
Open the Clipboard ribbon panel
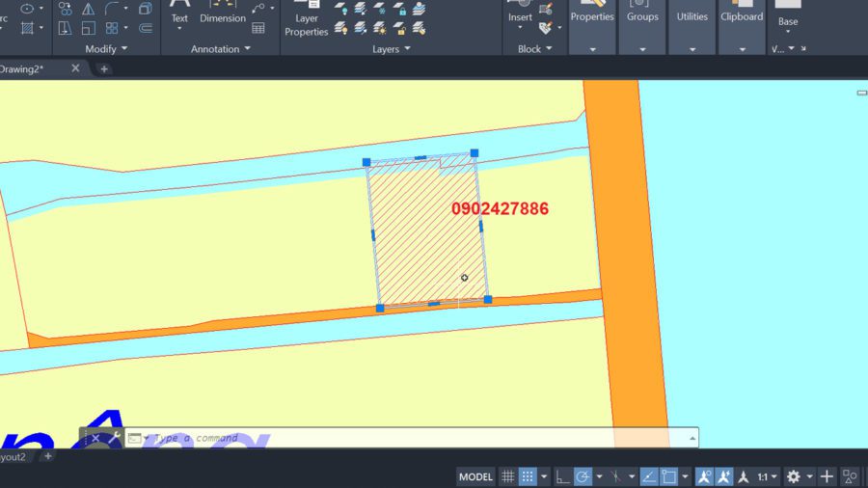(742, 27)
